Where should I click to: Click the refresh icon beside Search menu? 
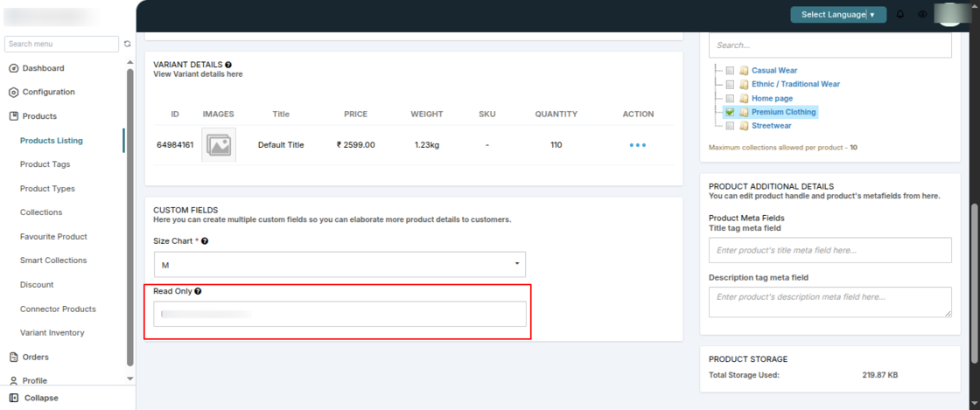128,45
